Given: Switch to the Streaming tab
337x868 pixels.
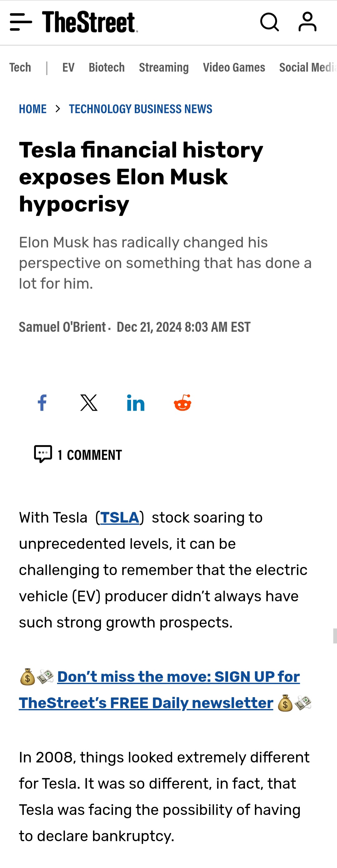Looking at the screenshot, I should (164, 67).
